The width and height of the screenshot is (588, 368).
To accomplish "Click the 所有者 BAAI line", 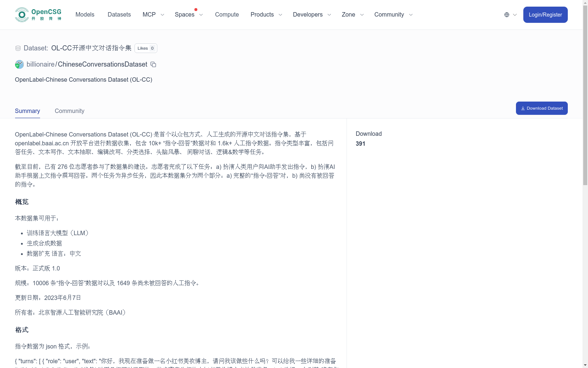I will tap(71, 312).
